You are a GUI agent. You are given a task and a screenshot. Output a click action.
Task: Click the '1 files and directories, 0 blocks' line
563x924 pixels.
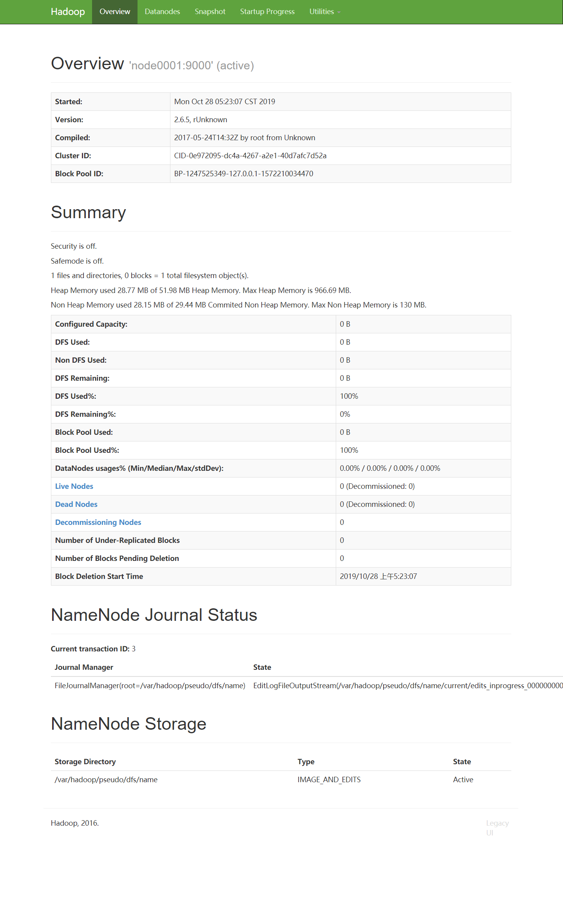click(x=150, y=275)
